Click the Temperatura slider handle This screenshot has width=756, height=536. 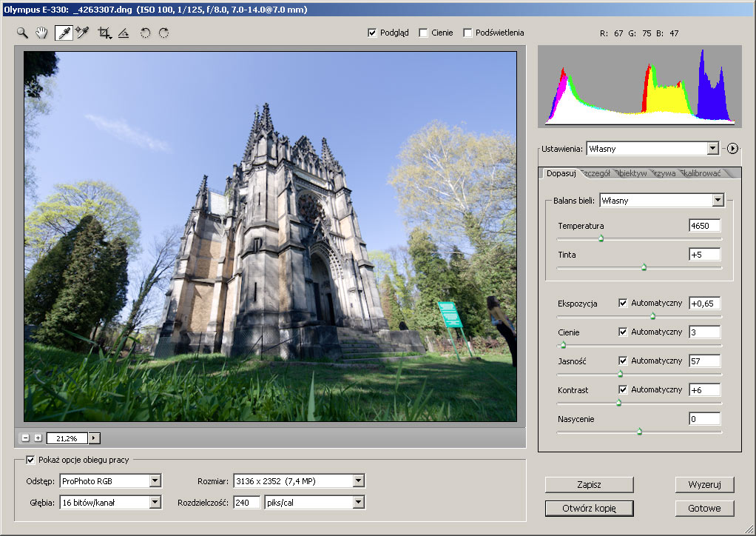(601, 239)
